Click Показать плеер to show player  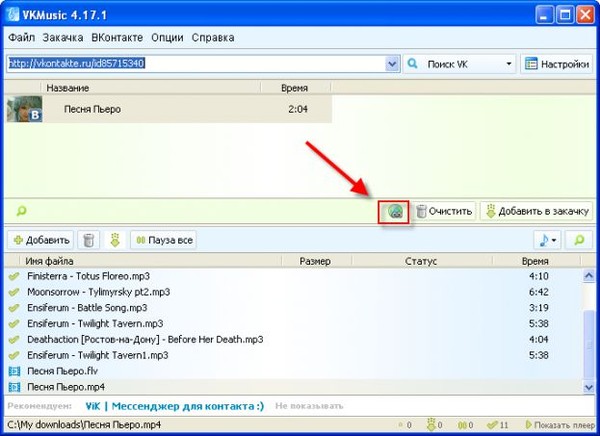click(x=560, y=425)
